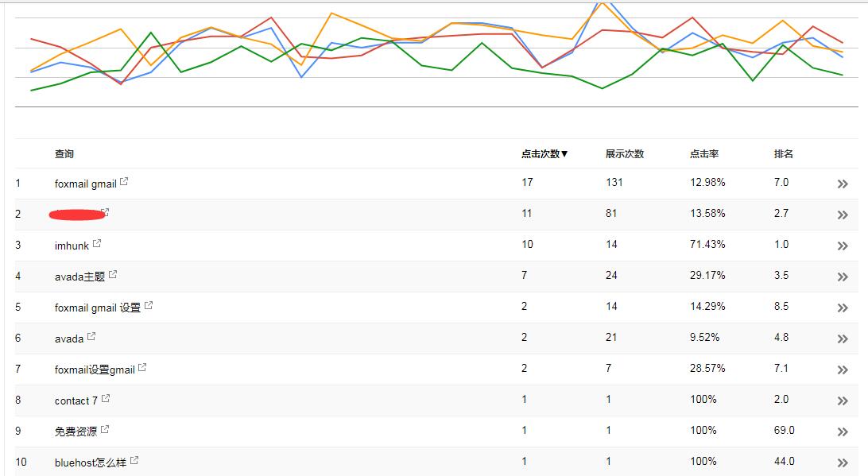The height and width of the screenshot is (476, 868).
Task: Sort table by 点击次数 column header
Action: click(x=544, y=154)
